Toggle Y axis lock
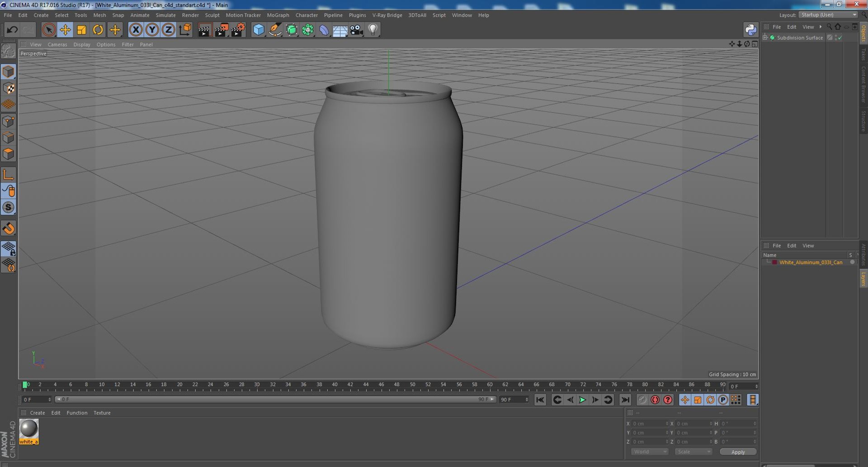This screenshot has width=868, height=467. point(152,30)
